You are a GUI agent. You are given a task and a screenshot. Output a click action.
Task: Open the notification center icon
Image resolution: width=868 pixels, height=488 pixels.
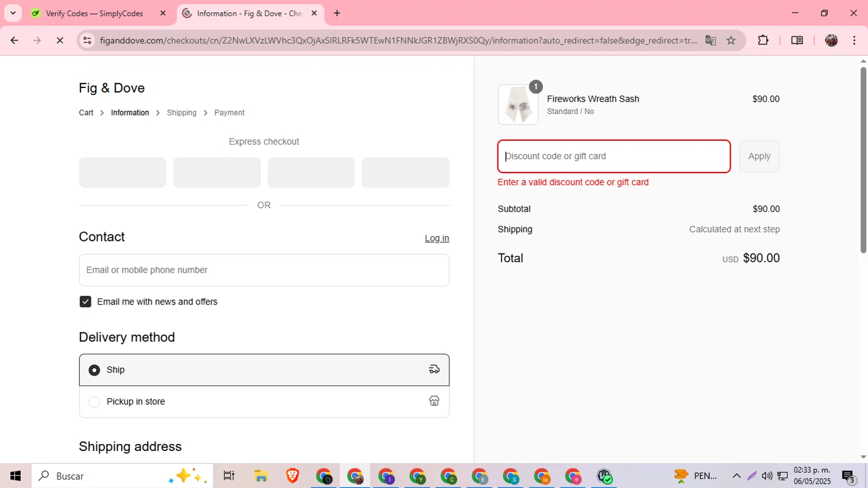click(x=849, y=476)
